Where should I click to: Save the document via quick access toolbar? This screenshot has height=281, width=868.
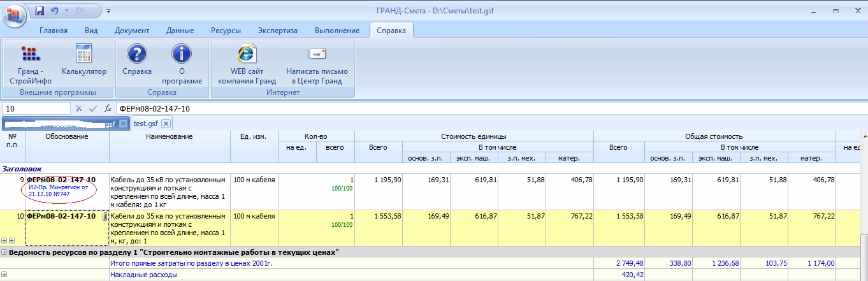point(40,10)
